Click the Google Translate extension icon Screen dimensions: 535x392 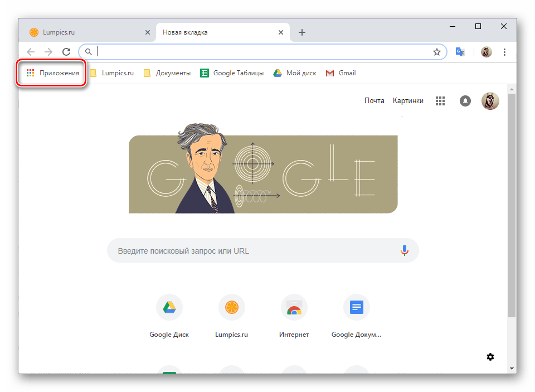pos(460,52)
